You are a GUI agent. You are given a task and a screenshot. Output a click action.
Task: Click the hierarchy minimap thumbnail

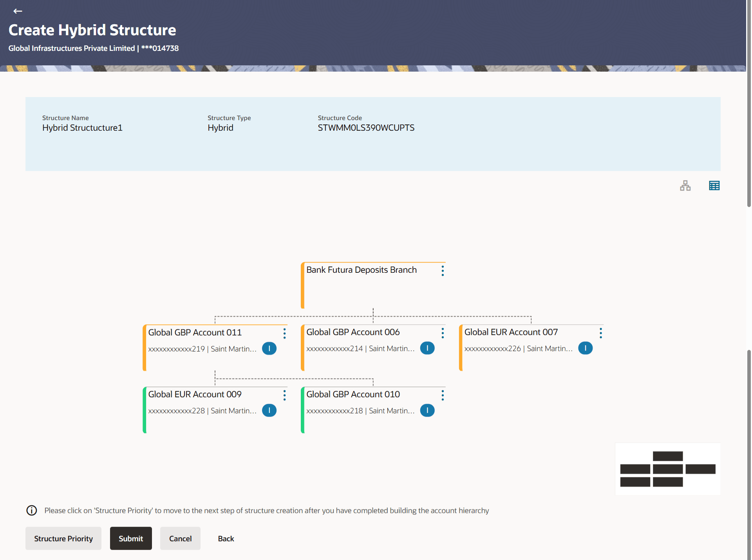click(x=667, y=469)
